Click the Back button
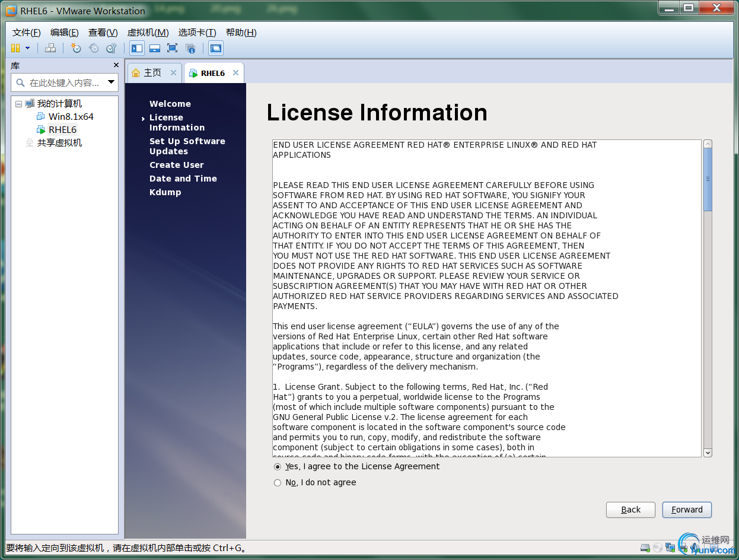 pos(630,510)
